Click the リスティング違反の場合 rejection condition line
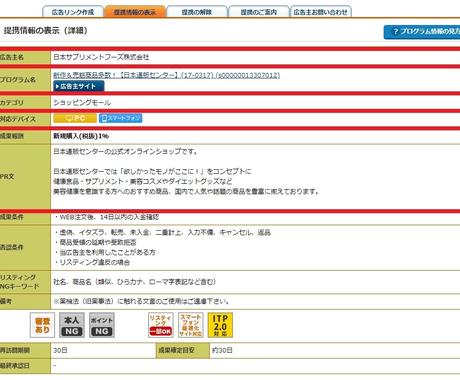Image resolution: width=460 pixels, height=380 pixels. [94, 262]
